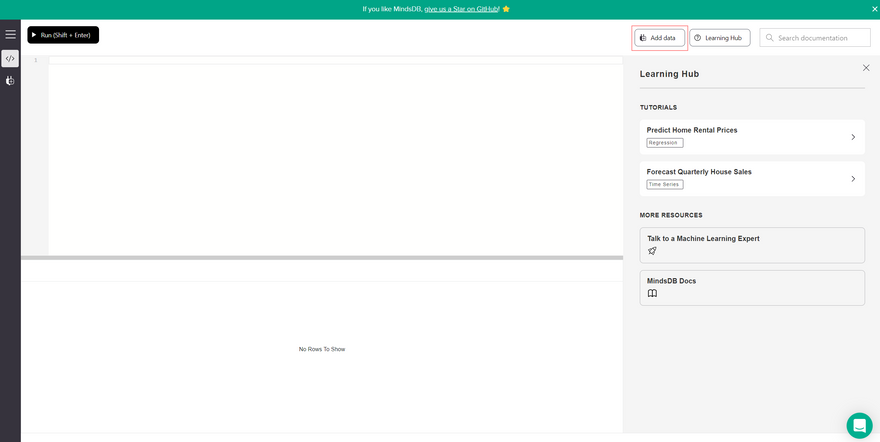Open the Forecast Quarterly House Sales tutorial

point(699,172)
